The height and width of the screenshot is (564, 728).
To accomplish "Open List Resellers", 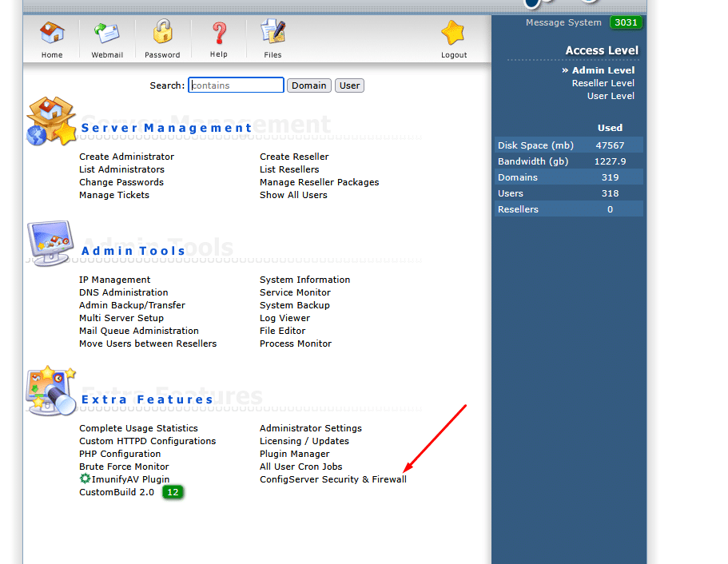I will tap(289, 169).
